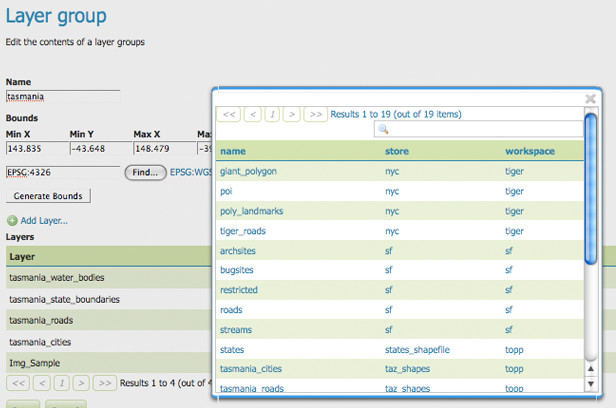
Task: Click the scroll down arrow in popup
Action: 590,384
